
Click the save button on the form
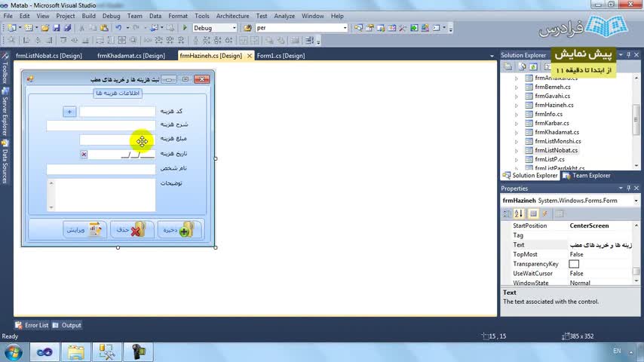coord(179,230)
